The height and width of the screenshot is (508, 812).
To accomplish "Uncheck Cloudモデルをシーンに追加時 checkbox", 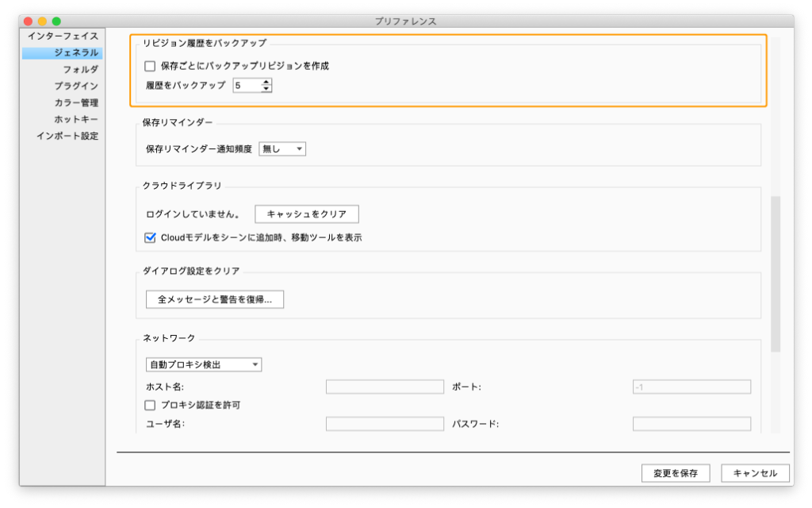I will point(150,237).
